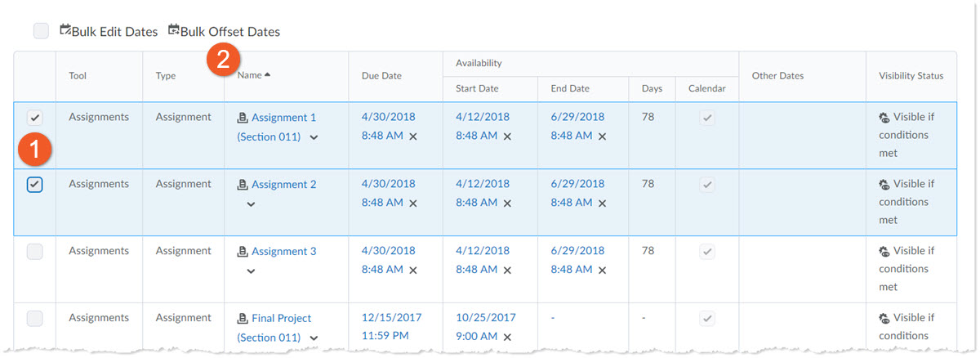This screenshot has width=980, height=358.
Task: Toggle the select-all checkbox above the table
Action: pyautogui.click(x=41, y=31)
